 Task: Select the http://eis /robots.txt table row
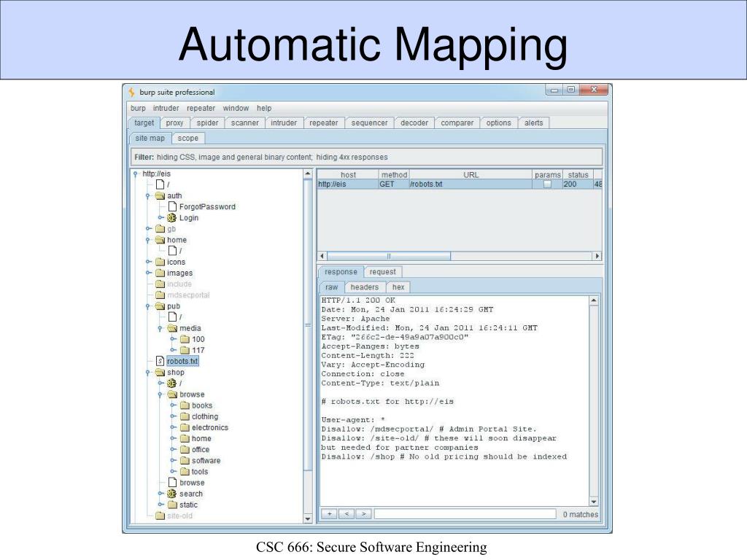tap(460, 184)
